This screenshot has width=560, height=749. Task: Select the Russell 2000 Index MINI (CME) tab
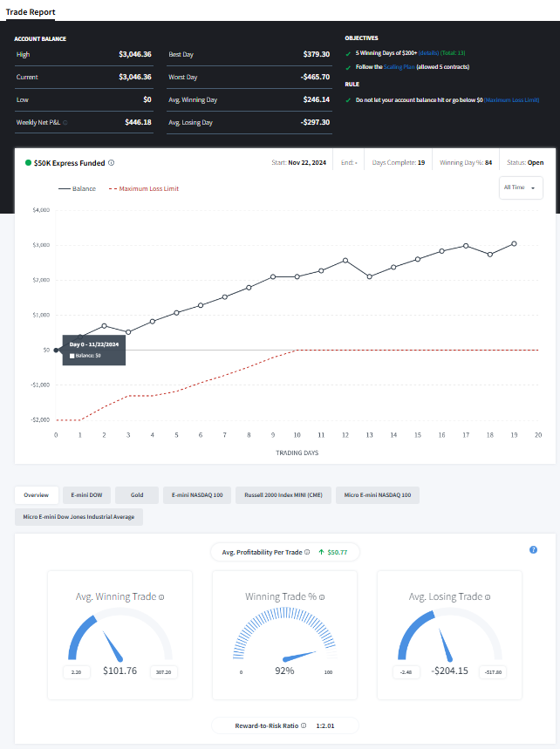click(283, 495)
